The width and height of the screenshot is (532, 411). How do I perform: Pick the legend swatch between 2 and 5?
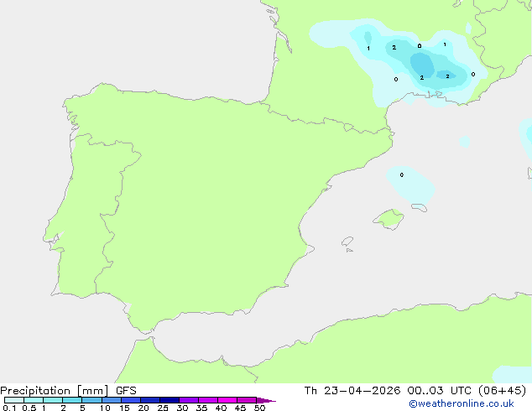point(72,400)
